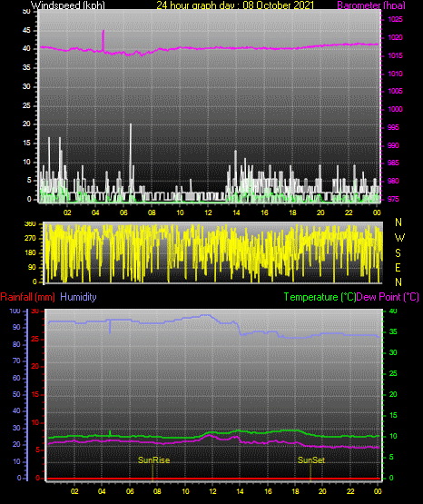Click the 270 wind direction scale value

(x=30, y=239)
